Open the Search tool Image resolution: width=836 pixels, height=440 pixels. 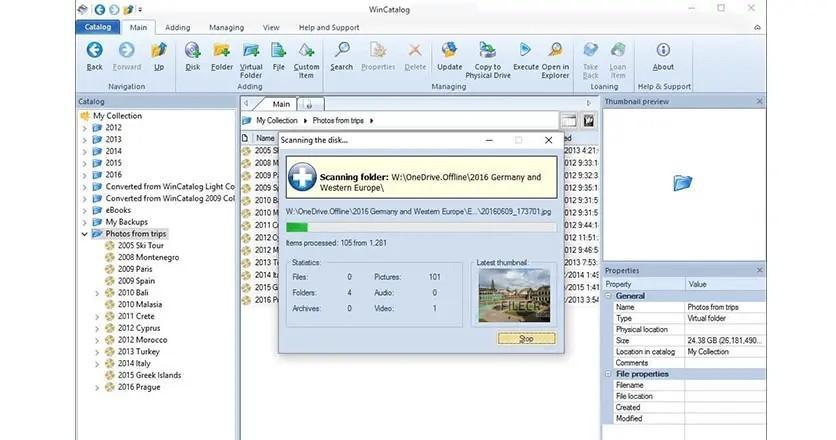[x=341, y=56]
